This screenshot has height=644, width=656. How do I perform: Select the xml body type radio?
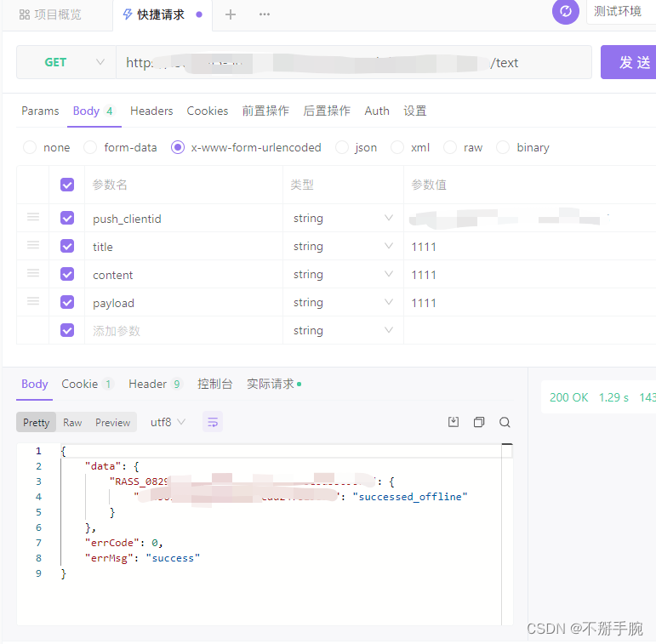[397, 147]
